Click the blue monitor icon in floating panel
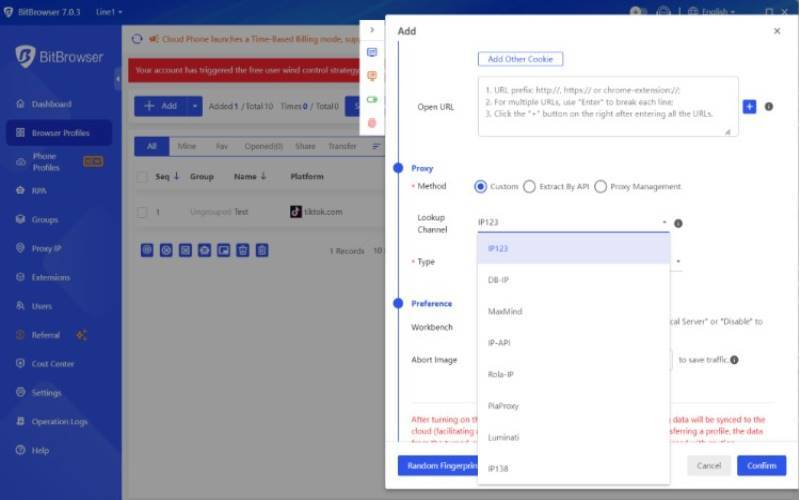This screenshot has height=500, width=800. 372,52
